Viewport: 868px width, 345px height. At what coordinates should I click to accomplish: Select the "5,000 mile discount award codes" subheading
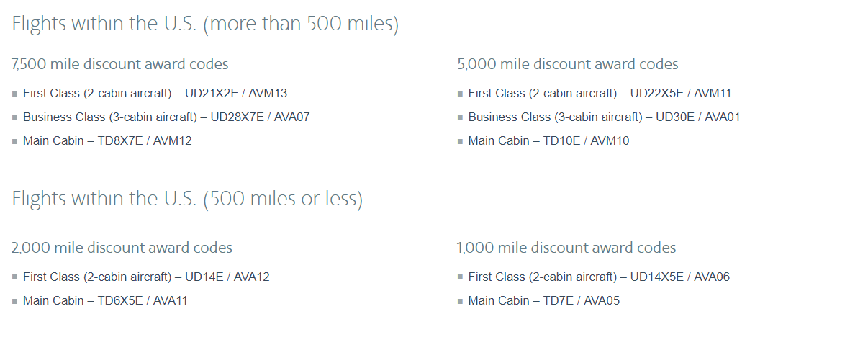(568, 64)
